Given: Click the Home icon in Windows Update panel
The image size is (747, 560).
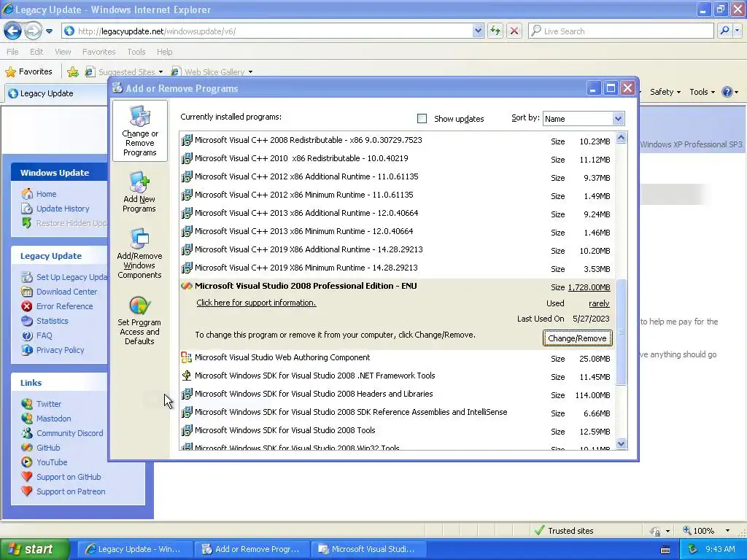Looking at the screenshot, I should pyautogui.click(x=27, y=194).
